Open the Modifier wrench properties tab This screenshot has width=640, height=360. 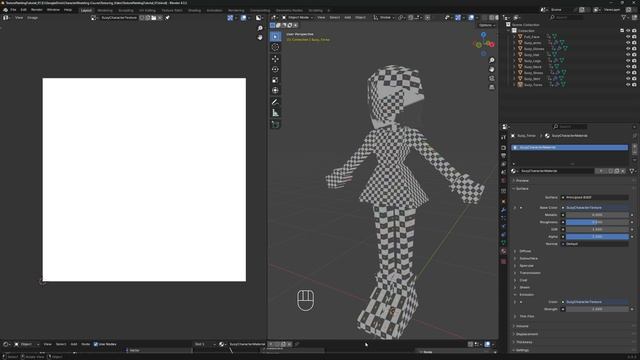(x=503, y=210)
